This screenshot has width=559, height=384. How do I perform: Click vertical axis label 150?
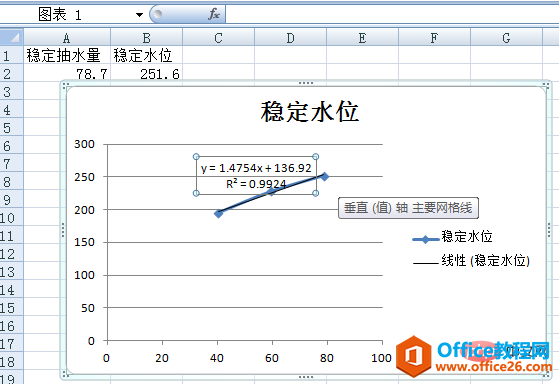(84, 242)
